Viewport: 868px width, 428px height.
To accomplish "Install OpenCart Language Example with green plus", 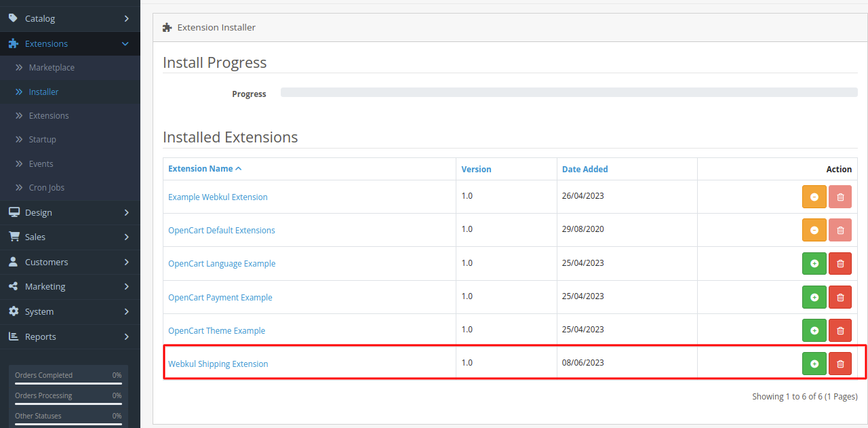I will coord(814,263).
